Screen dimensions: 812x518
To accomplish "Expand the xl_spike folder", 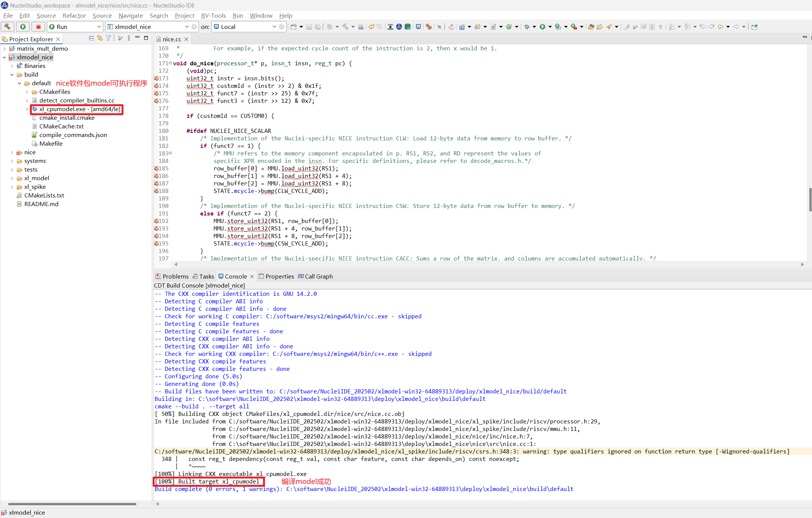I will (x=12, y=187).
